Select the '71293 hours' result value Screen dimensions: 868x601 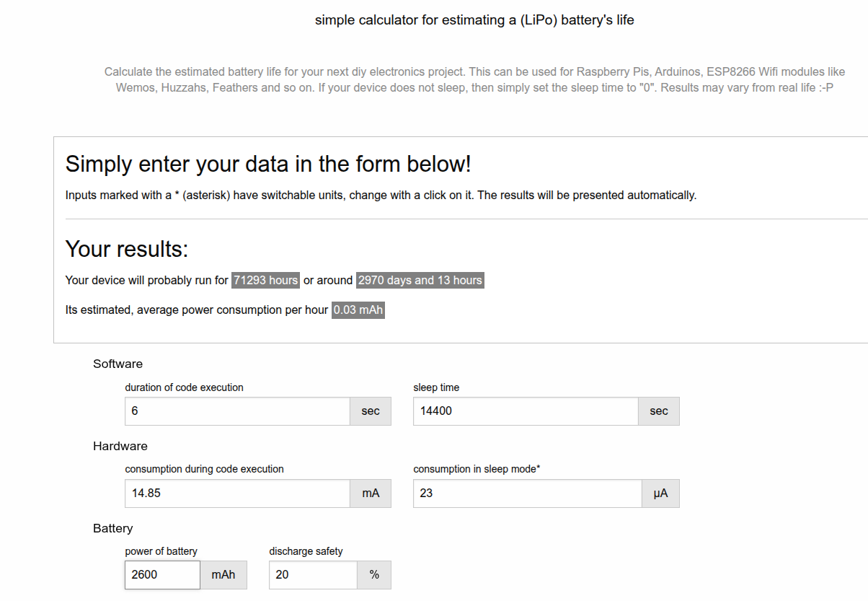click(266, 280)
